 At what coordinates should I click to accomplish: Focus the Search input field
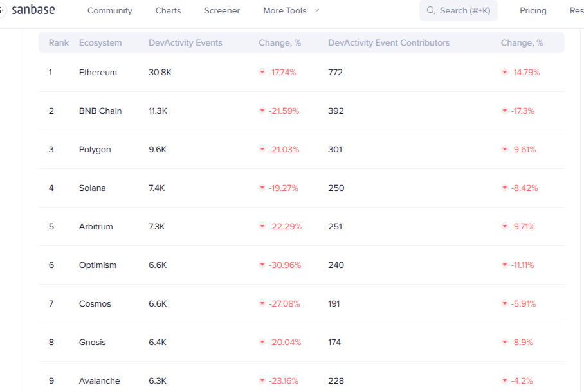tap(459, 10)
